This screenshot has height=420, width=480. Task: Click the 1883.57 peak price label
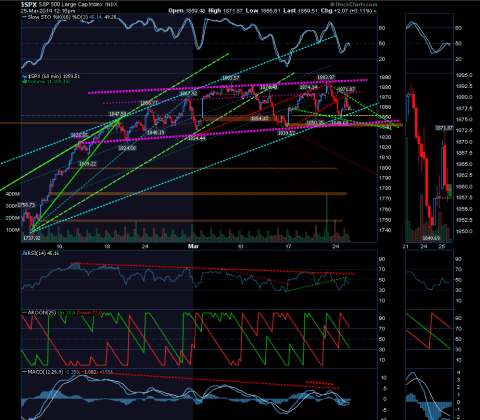tap(231, 78)
